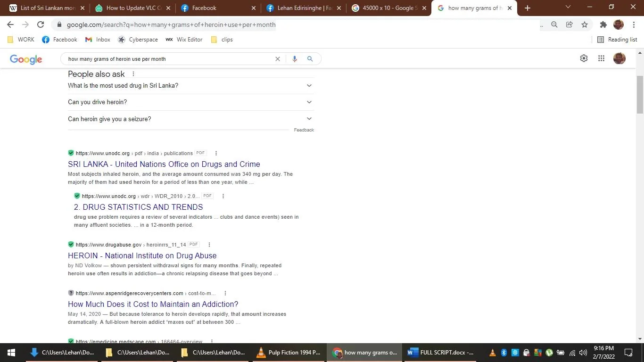Viewport: 644px width, 362px height.
Task: Open the Wix Editor bookmark
Action: tap(184, 40)
